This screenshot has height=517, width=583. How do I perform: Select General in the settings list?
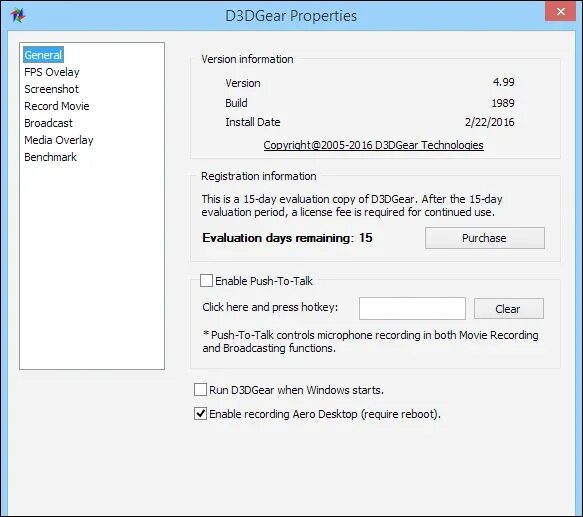click(43, 55)
